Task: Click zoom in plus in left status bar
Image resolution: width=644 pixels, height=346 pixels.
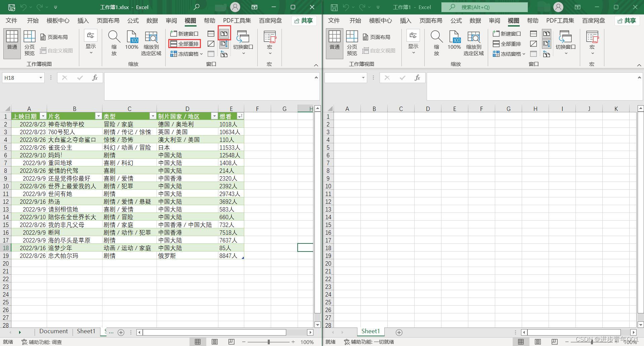Action: 293,342
